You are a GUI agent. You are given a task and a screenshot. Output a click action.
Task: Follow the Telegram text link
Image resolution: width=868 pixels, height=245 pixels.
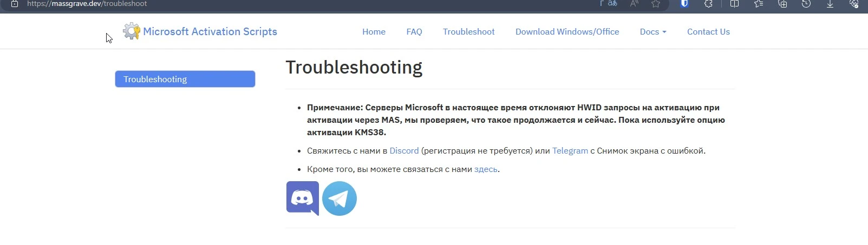[x=570, y=151]
